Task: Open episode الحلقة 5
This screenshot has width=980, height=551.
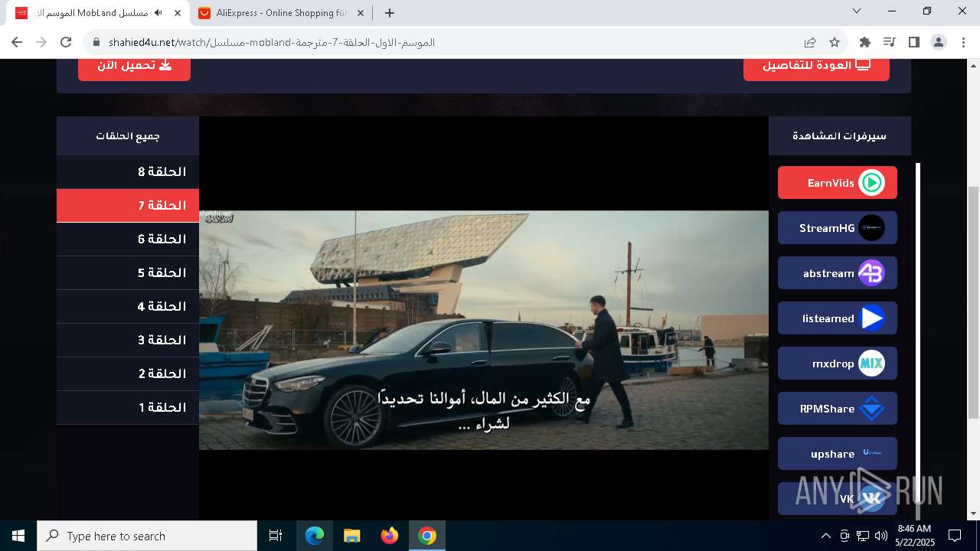Action: [128, 273]
